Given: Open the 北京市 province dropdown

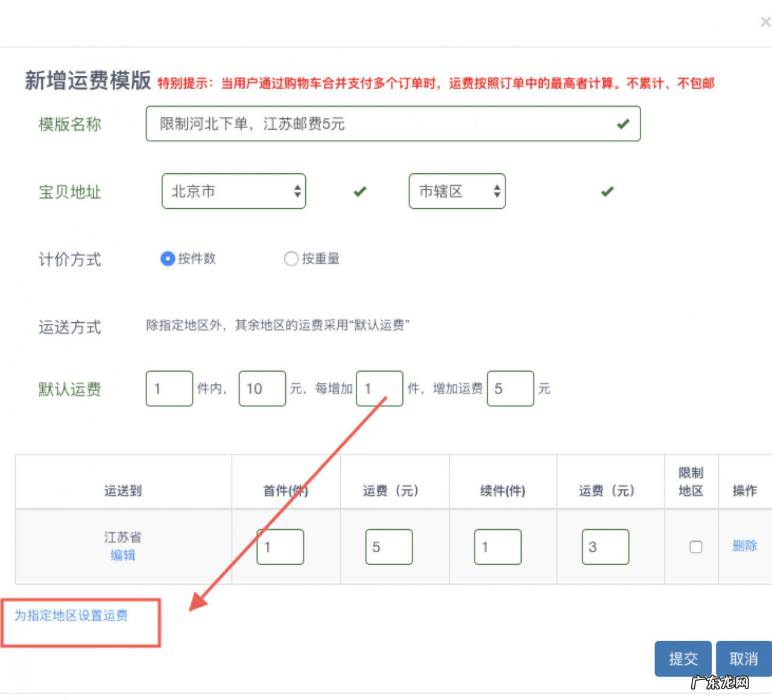Looking at the screenshot, I should point(234,191).
